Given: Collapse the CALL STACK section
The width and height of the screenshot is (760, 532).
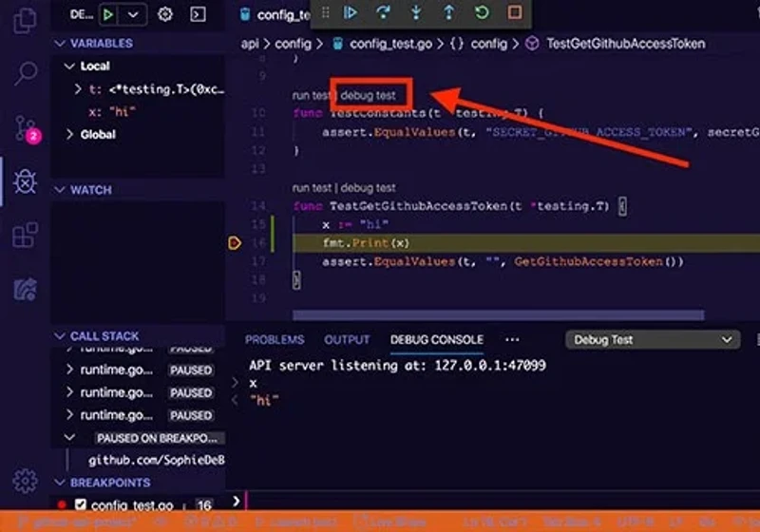Looking at the screenshot, I should point(60,335).
